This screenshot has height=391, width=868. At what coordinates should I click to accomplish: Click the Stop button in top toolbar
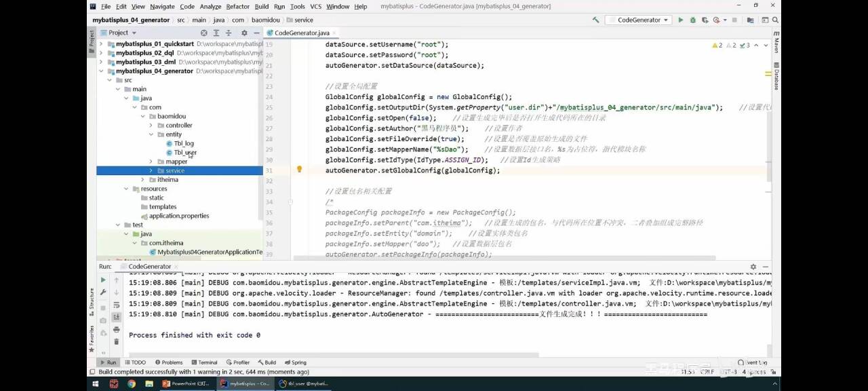click(x=735, y=20)
